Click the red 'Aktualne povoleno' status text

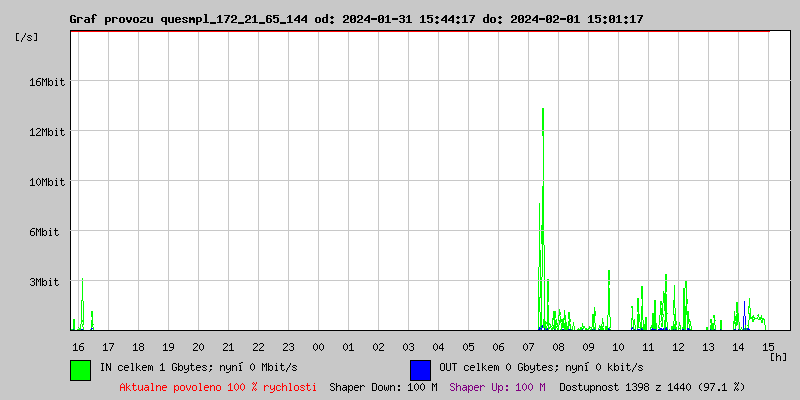(x=218, y=386)
